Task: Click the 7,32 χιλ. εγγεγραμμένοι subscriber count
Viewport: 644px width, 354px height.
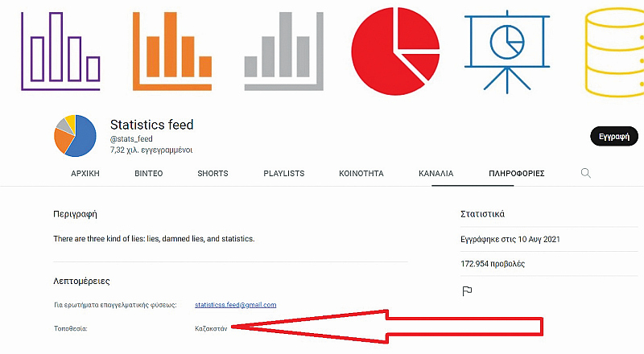Action: (151, 150)
